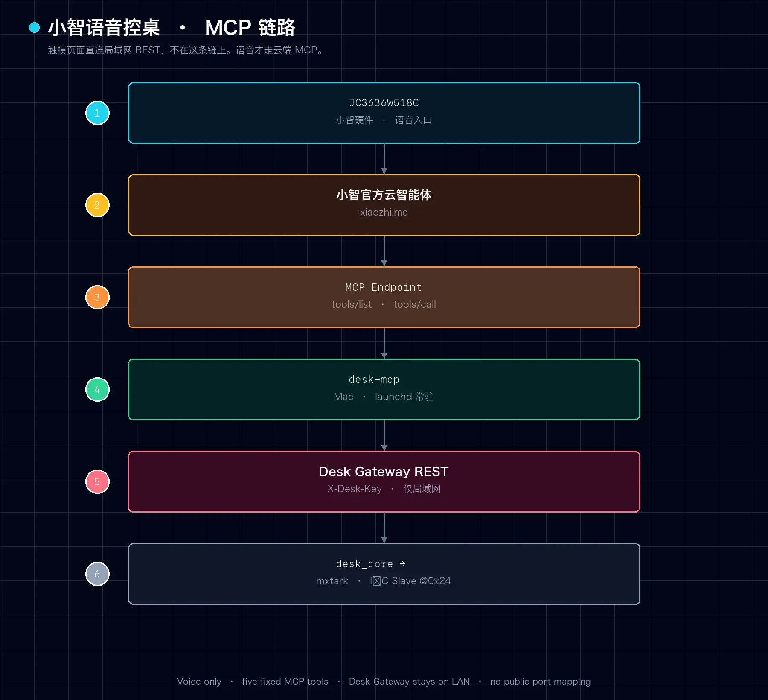The height and width of the screenshot is (700, 768).
Task: Click the 'no public port mapping' footer note
Action: 540,682
